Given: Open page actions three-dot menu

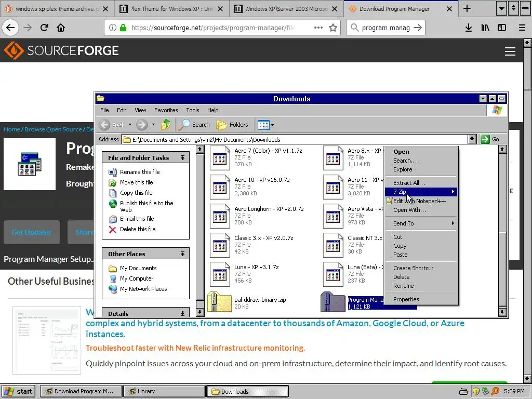Looking at the screenshot, I should coord(318,28).
